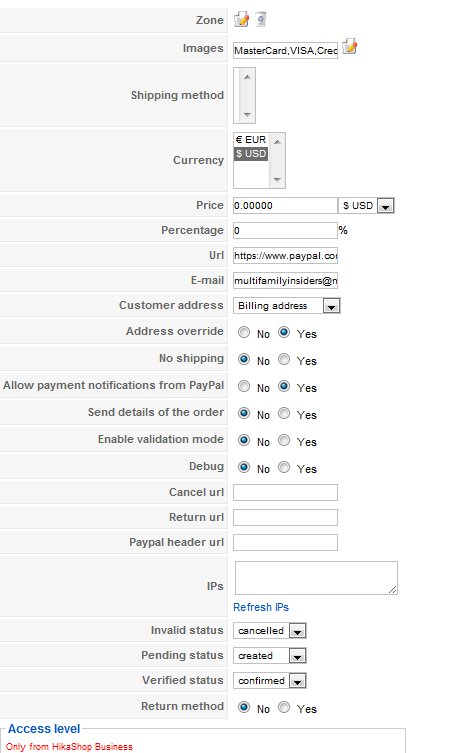Click the Zone edit icon
This screenshot has height=753, width=453.
[242, 20]
